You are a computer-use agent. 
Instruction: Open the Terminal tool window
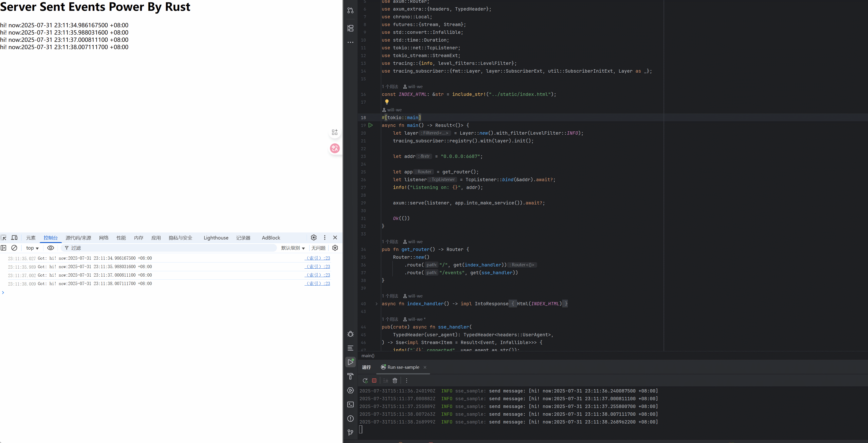point(350,404)
